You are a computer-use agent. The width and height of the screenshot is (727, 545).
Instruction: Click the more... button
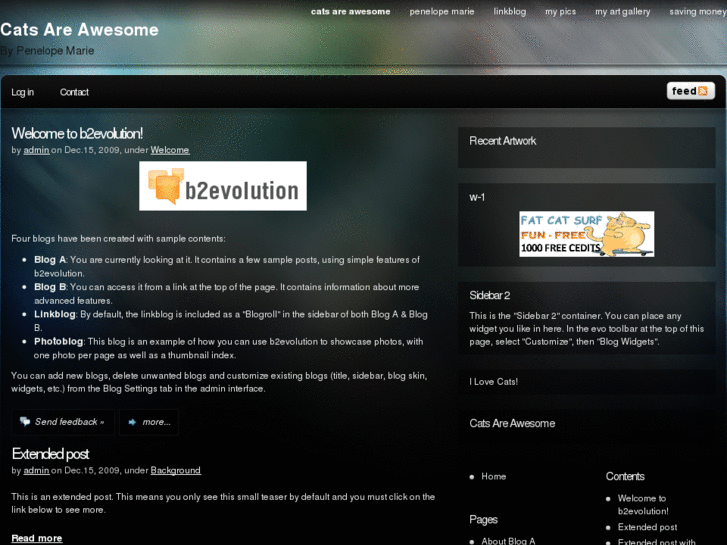click(x=149, y=422)
